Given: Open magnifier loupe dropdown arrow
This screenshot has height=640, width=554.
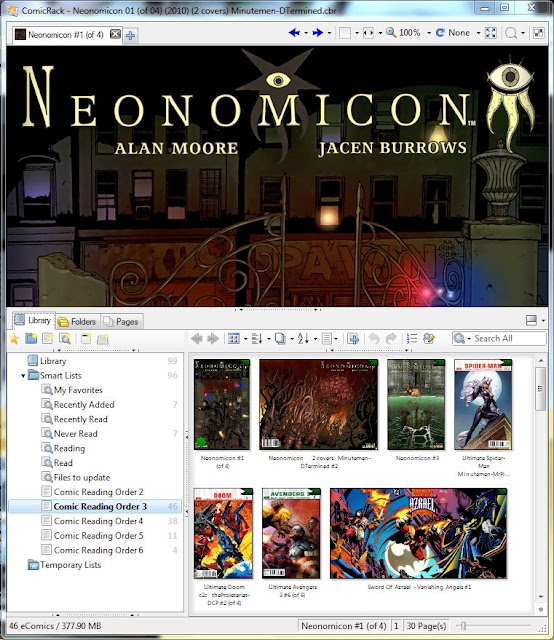Looking at the screenshot, I should (x=523, y=33).
